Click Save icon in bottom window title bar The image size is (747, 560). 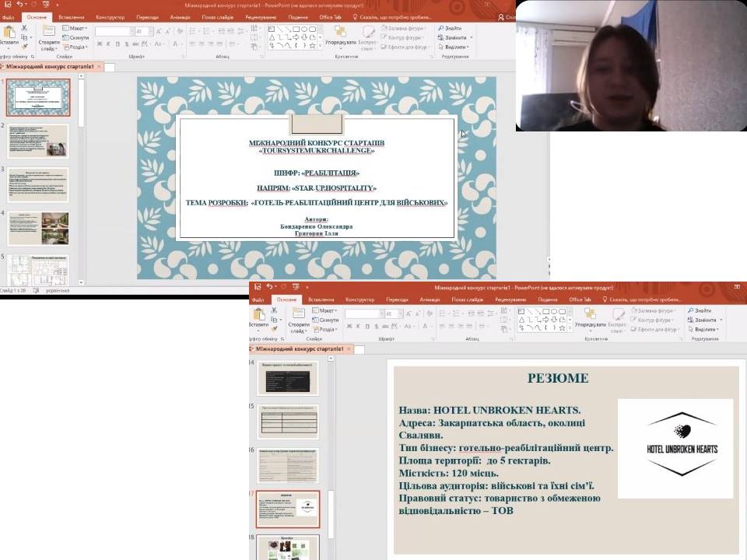258,287
